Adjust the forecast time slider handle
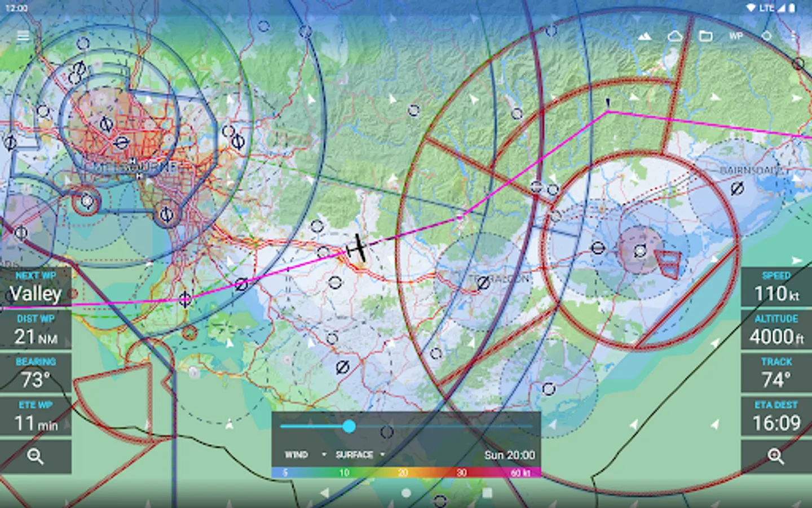 [349, 426]
